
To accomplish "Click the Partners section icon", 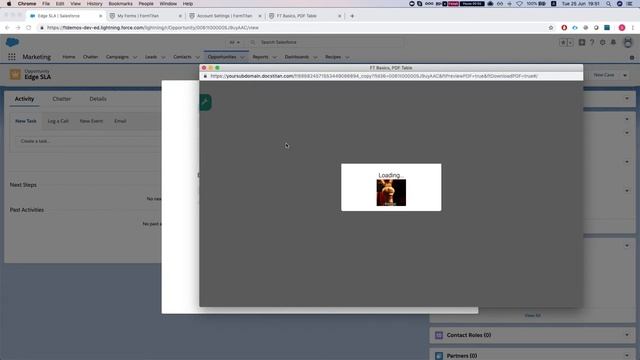I will [x=439, y=356].
